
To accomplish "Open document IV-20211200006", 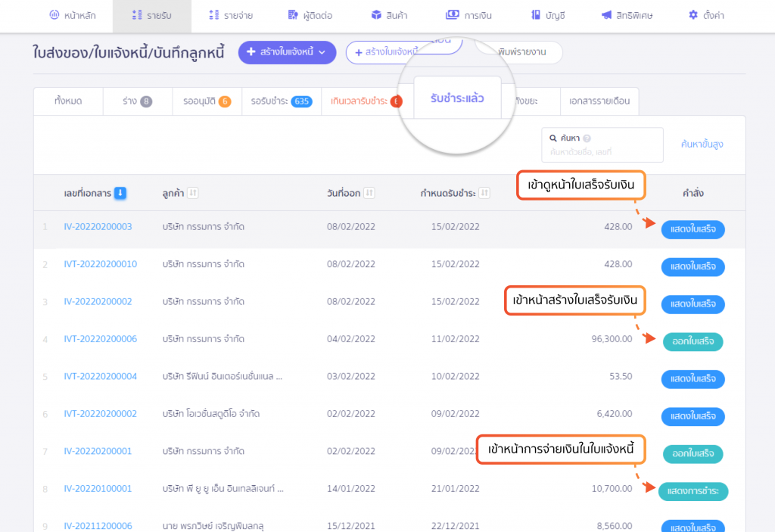I will [x=98, y=526].
